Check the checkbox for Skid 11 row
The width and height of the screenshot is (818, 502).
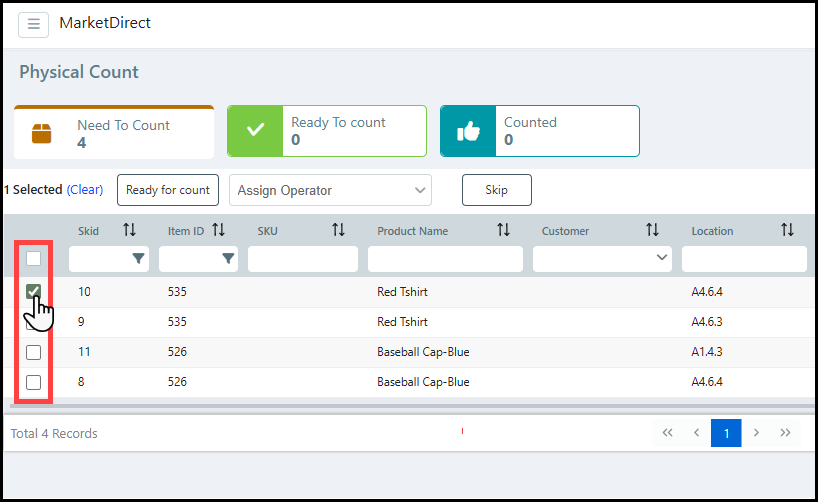(33, 352)
